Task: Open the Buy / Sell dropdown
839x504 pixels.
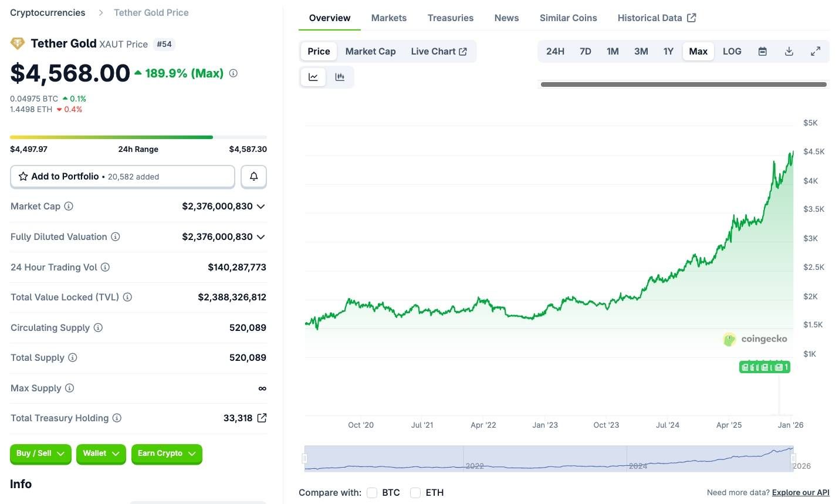Action: point(40,453)
